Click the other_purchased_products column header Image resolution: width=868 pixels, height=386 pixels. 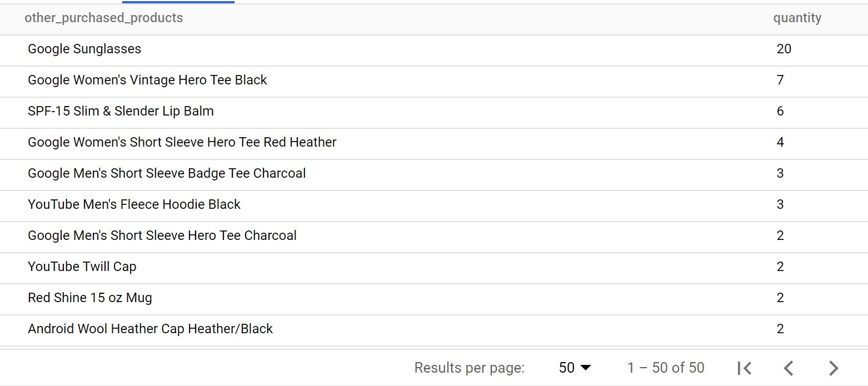coord(103,18)
